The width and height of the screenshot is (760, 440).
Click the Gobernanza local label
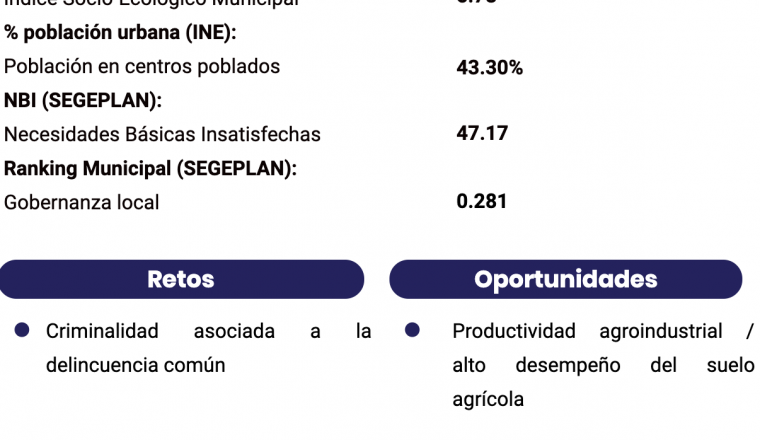[x=81, y=202]
